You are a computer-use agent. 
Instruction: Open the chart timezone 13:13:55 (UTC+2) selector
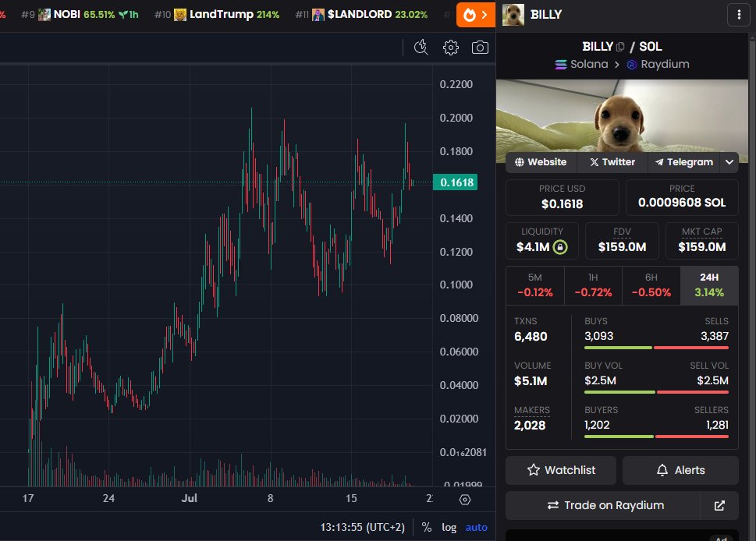pos(363,527)
